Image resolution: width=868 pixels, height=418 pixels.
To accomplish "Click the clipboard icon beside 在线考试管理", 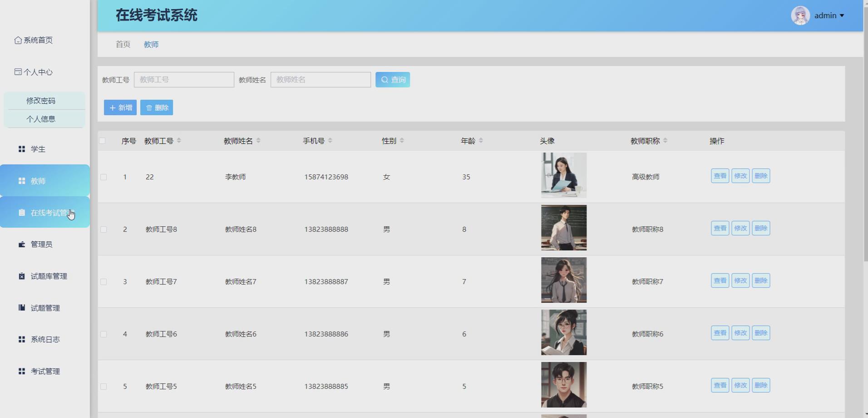I will [x=21, y=213].
